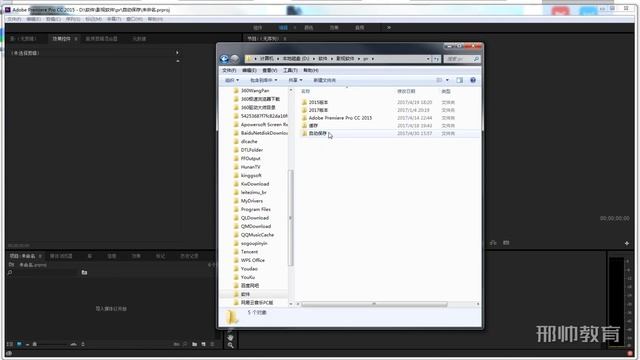Image resolution: width=640 pixels, height=360 pixels.
Task: Select YouKu in the folder tree
Action: [248, 277]
